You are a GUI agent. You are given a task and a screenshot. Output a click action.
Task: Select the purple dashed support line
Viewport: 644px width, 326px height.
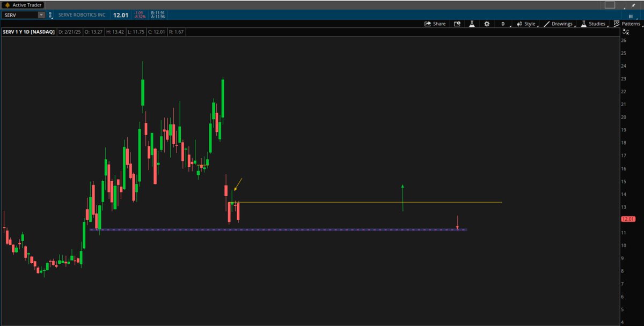pos(278,229)
